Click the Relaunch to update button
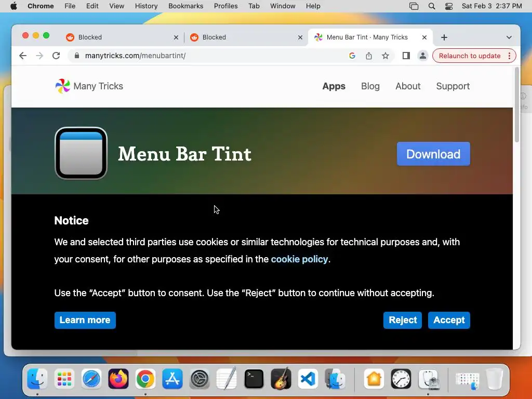The image size is (532, 399). 470,56
